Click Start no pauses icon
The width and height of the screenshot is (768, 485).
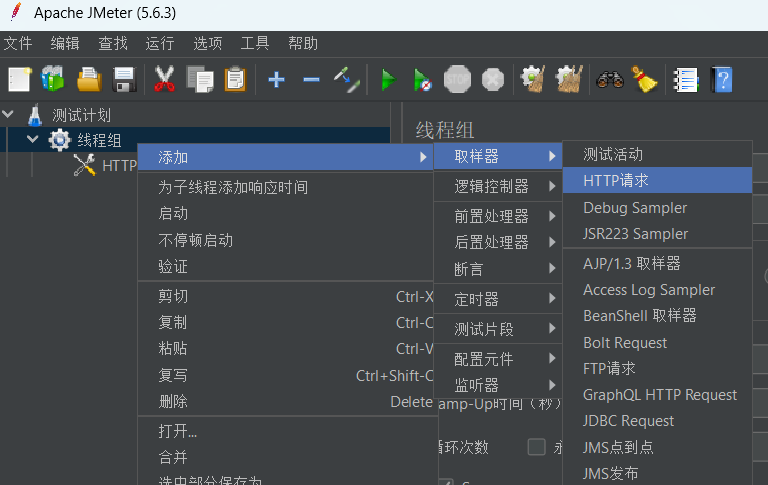pyautogui.click(x=422, y=80)
